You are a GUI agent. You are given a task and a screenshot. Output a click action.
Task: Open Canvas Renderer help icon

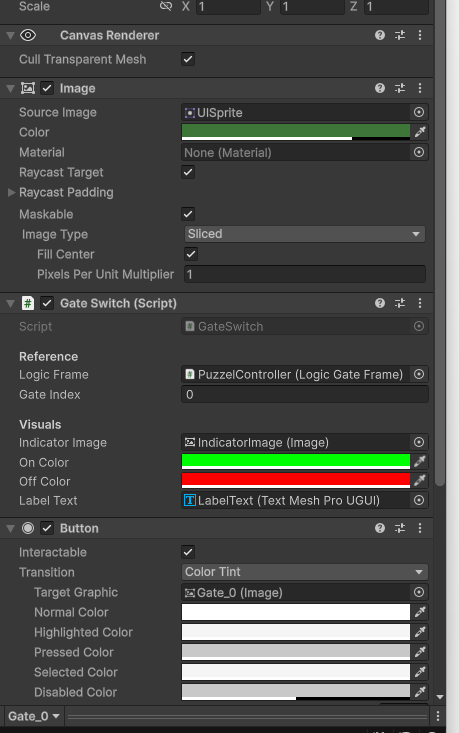pos(380,35)
